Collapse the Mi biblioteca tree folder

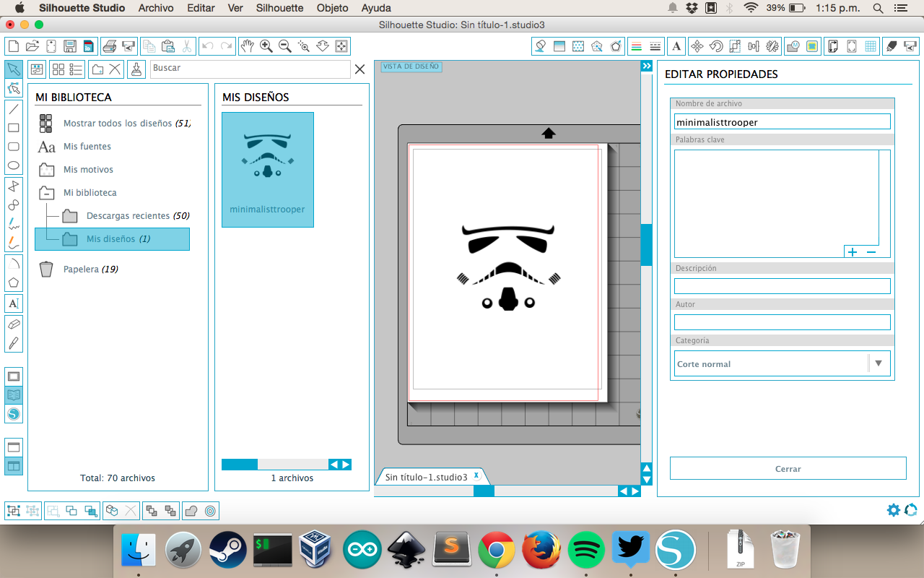pyautogui.click(x=46, y=193)
